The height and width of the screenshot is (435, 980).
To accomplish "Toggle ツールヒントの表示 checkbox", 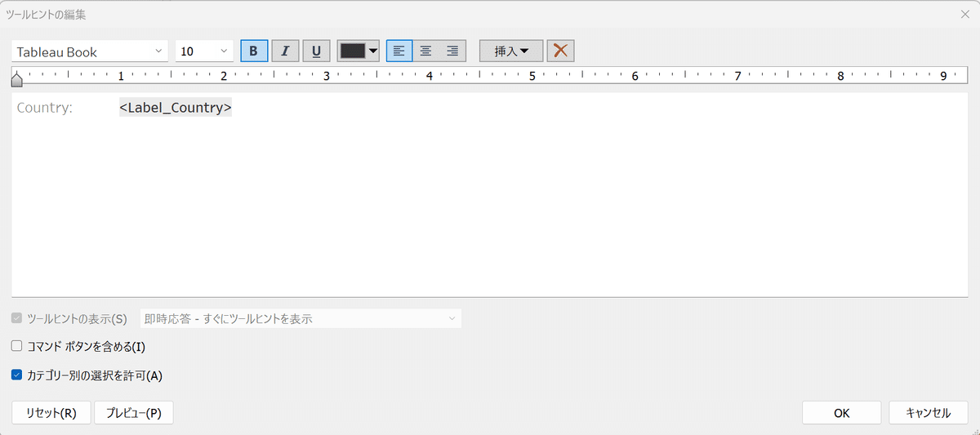I will pyautogui.click(x=17, y=318).
